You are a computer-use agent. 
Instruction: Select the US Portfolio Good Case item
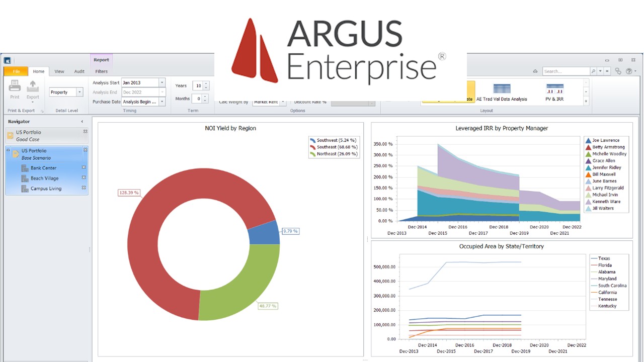(x=46, y=136)
